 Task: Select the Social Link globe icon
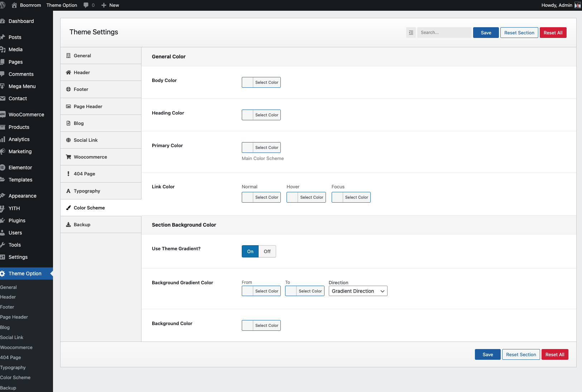click(68, 140)
